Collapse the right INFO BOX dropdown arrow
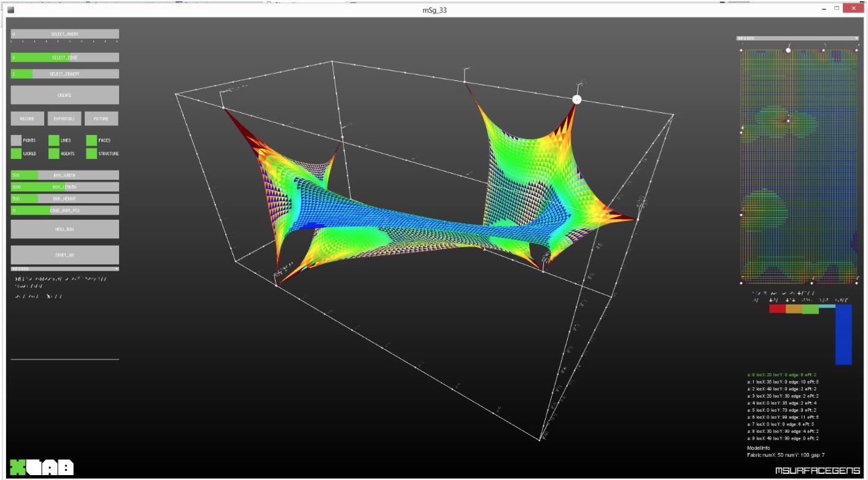Image resolution: width=868 pixels, height=480 pixels. click(856, 38)
